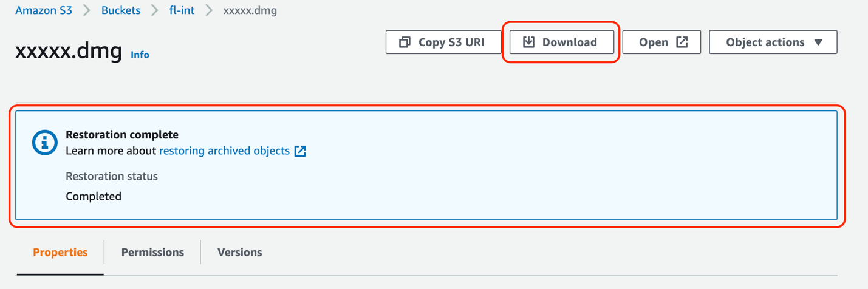Click the copy icon on Copy S3 URI

[405, 42]
